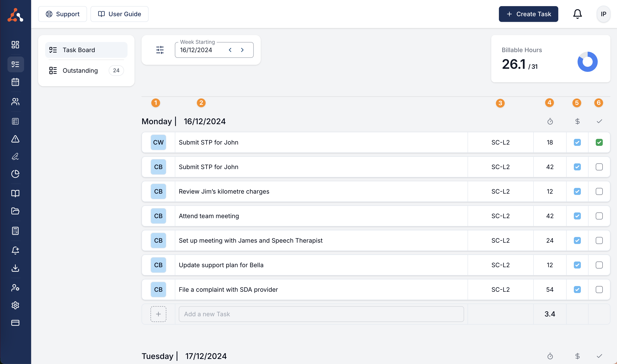Image resolution: width=617 pixels, height=364 pixels.
Task: Click the checkmark icon in Monday header
Action: tap(599, 121)
